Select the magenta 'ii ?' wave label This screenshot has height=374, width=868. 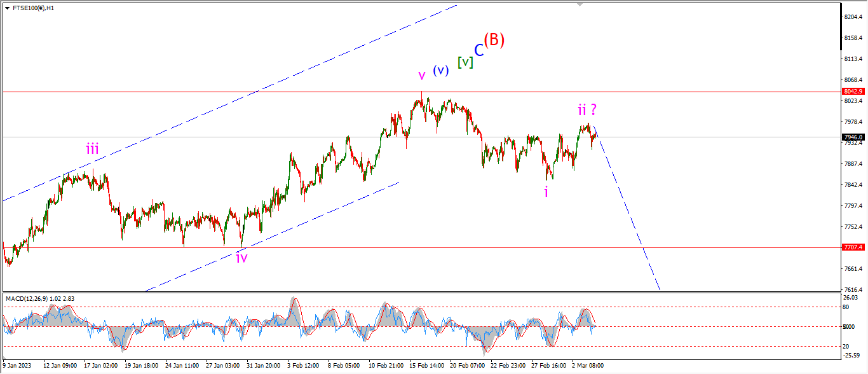point(587,109)
